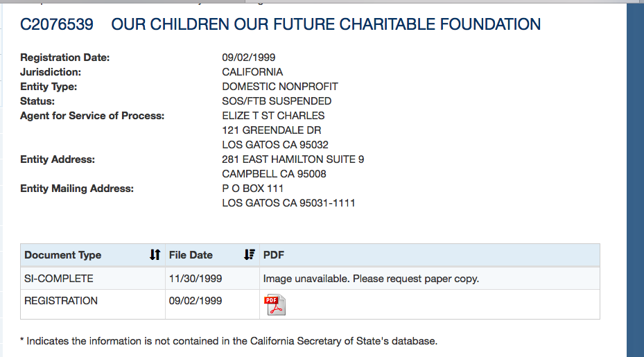The width and height of the screenshot is (644, 357).
Task: Click the OUR CHILDREN OUR FUTURE foundation title
Action: (326, 24)
